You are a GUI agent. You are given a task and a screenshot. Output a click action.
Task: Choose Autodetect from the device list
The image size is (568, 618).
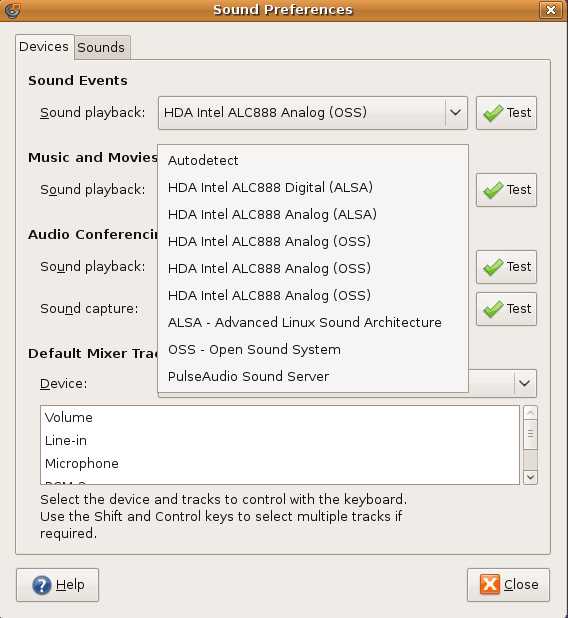pos(313,160)
